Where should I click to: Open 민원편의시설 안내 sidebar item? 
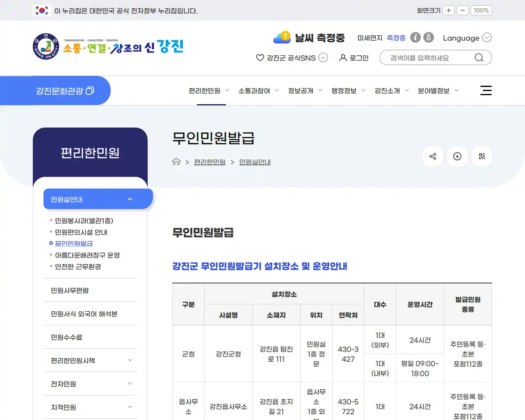(81, 232)
